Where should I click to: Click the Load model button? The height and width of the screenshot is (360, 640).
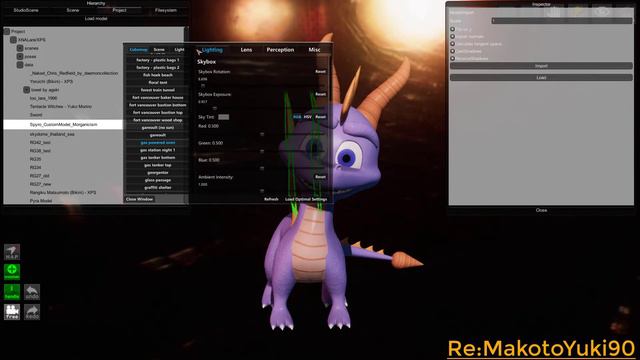(96, 19)
